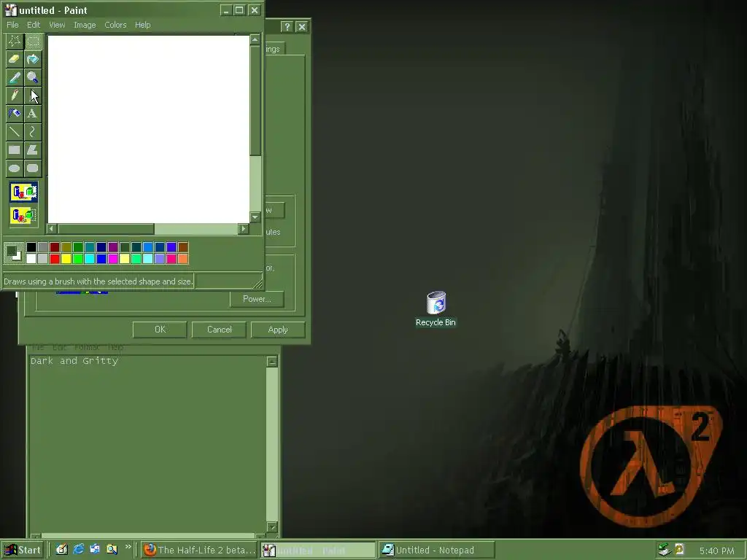This screenshot has width=747, height=560.
Task: Choose the magenta palette swatch
Action: (x=113, y=259)
